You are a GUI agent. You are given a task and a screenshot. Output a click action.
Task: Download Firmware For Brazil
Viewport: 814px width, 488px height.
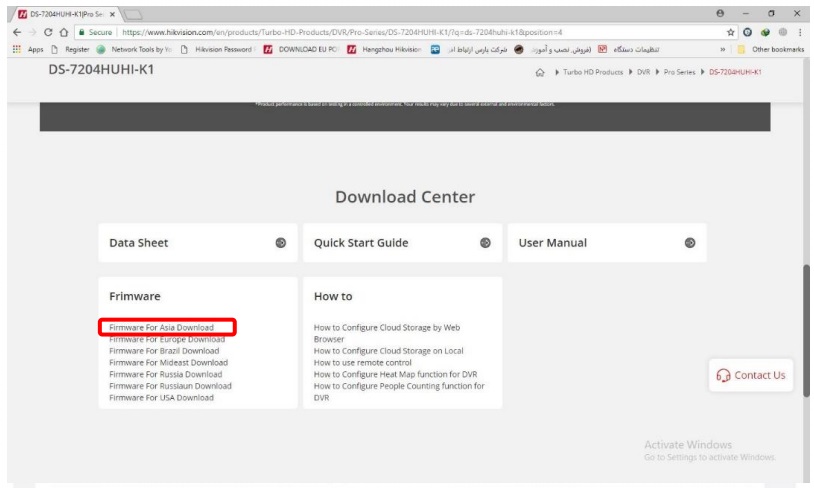click(x=164, y=351)
